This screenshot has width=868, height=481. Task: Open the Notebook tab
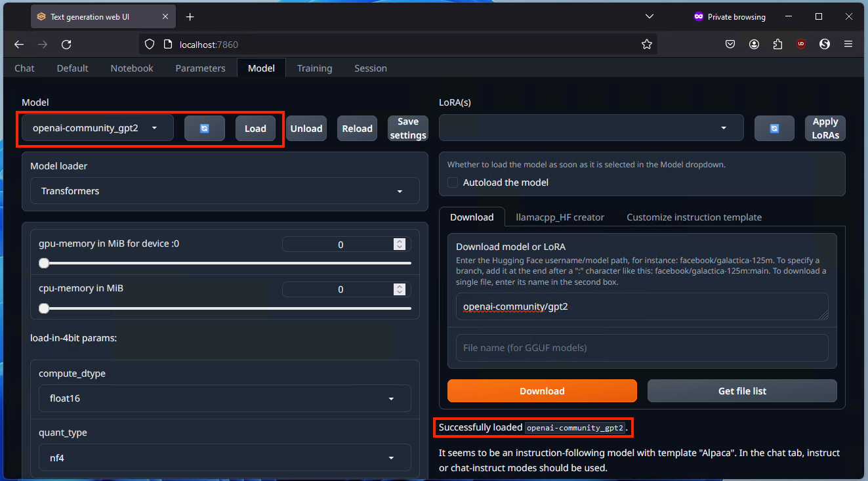pos(132,68)
